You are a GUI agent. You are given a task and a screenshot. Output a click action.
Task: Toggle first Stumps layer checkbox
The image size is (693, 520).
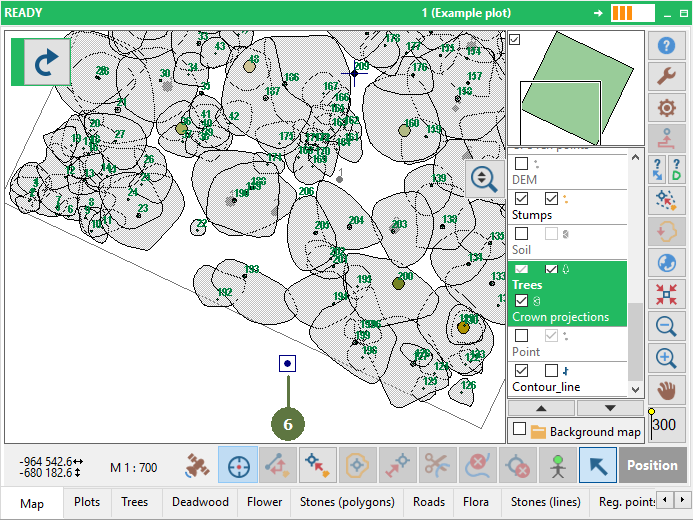coord(522,198)
